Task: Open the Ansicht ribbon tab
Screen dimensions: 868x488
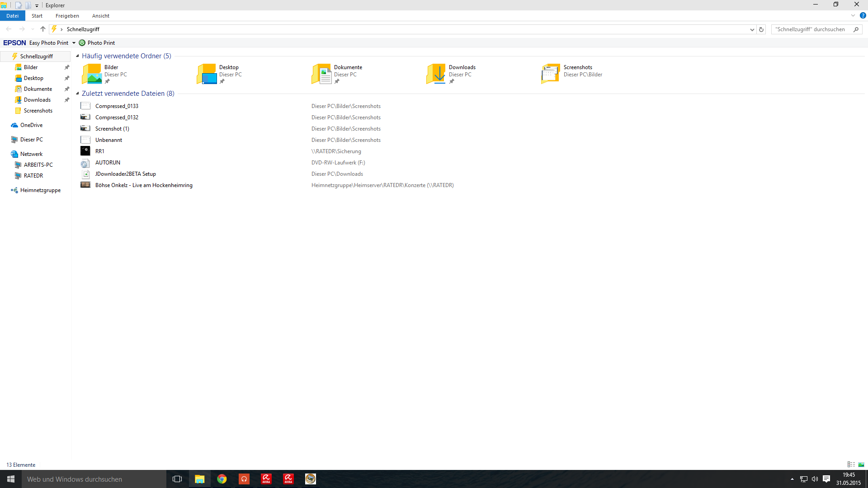Action: [x=100, y=16]
